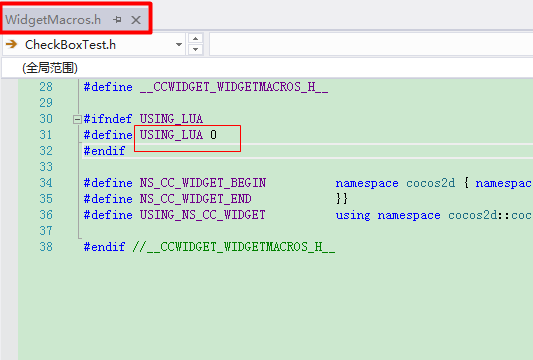Collapse the #ifndef USING_LUA block
533x360 pixels.
coord(77,119)
